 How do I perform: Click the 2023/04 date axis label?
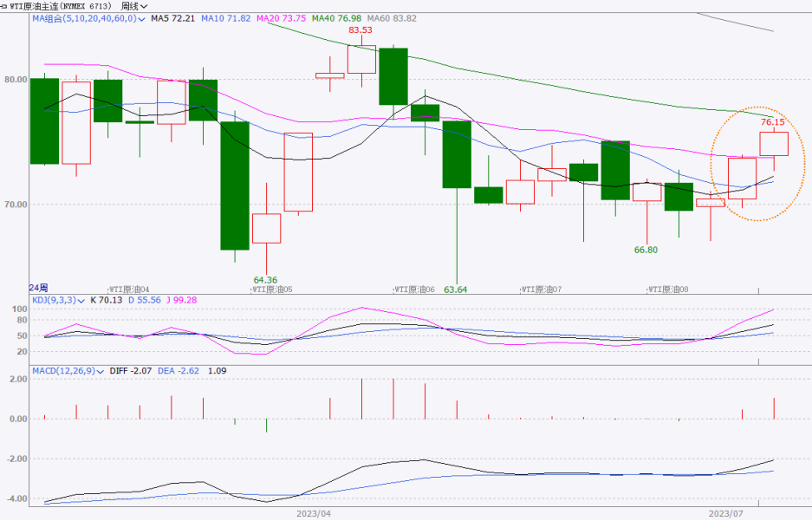coord(313,514)
